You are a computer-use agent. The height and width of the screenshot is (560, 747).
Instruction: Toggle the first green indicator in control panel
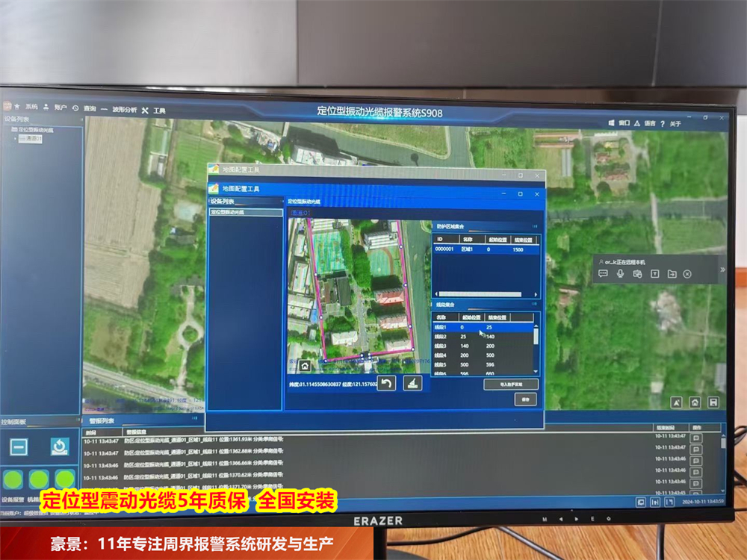pos(13,478)
